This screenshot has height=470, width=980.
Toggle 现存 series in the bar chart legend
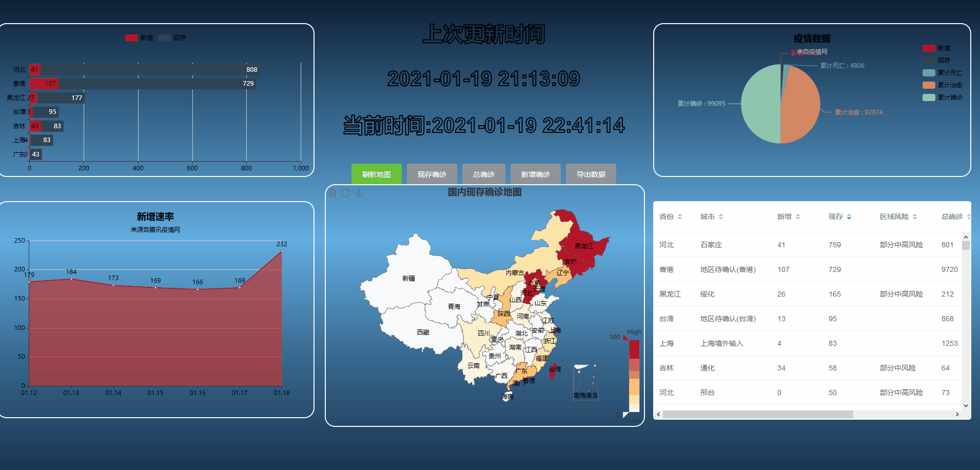click(172, 38)
